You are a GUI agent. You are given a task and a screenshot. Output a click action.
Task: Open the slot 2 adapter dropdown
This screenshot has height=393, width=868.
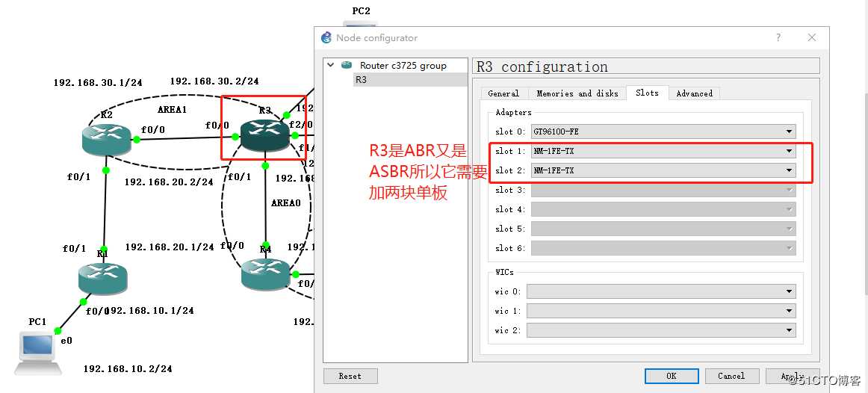[663, 170]
